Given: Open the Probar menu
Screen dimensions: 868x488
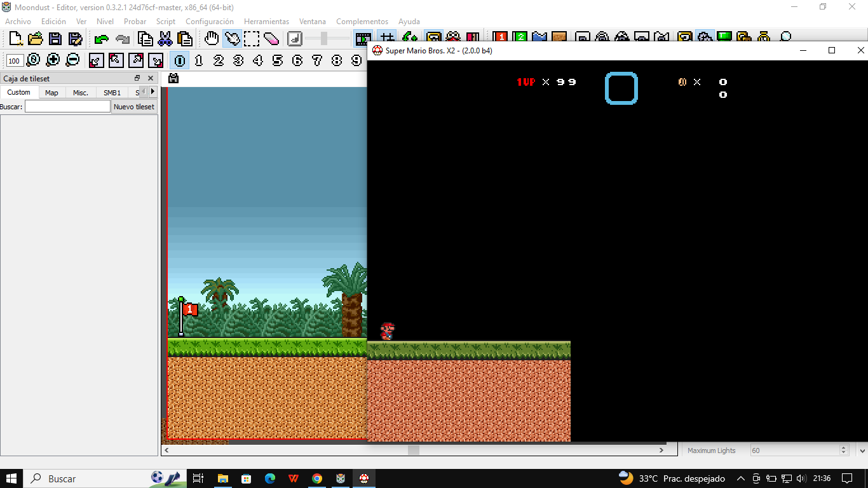Looking at the screenshot, I should click(x=135, y=22).
